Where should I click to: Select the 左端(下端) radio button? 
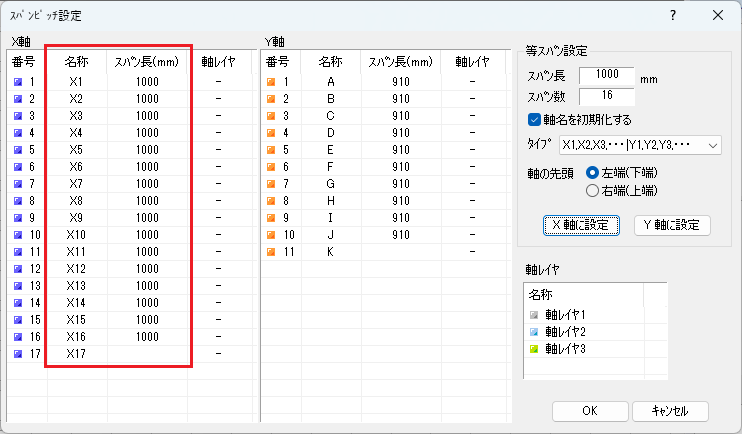(592, 172)
